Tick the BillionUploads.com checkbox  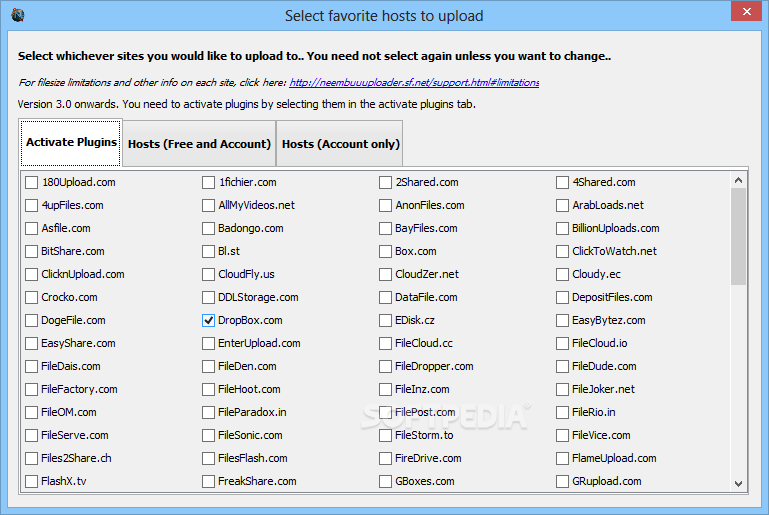point(562,229)
